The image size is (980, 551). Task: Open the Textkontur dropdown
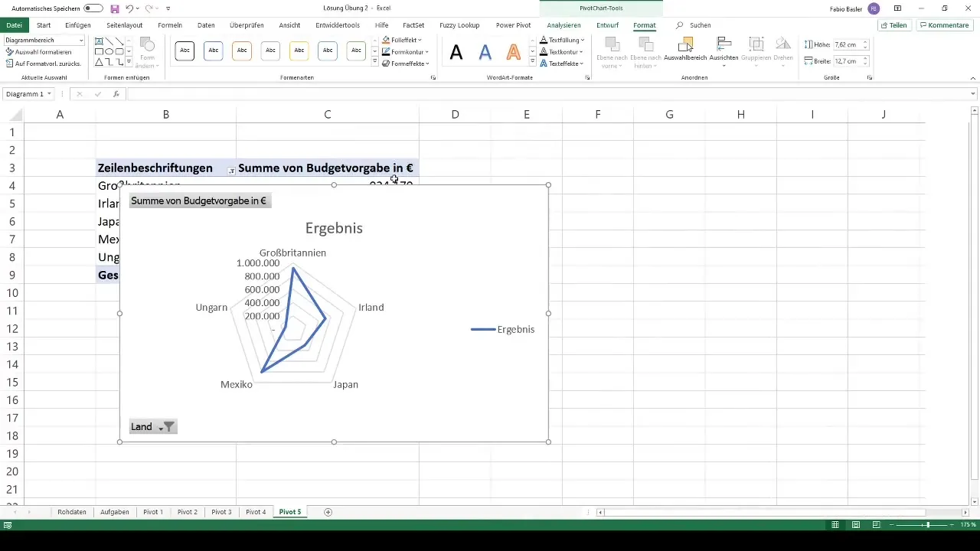(562, 52)
